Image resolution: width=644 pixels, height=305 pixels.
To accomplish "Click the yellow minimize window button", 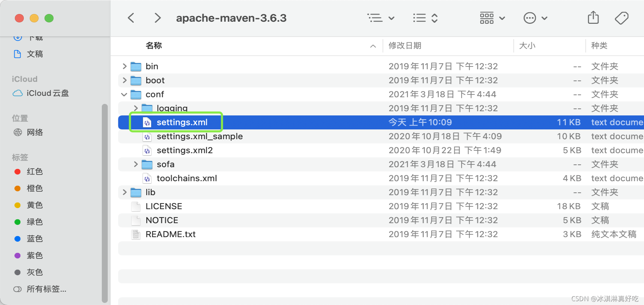I will pos(34,18).
